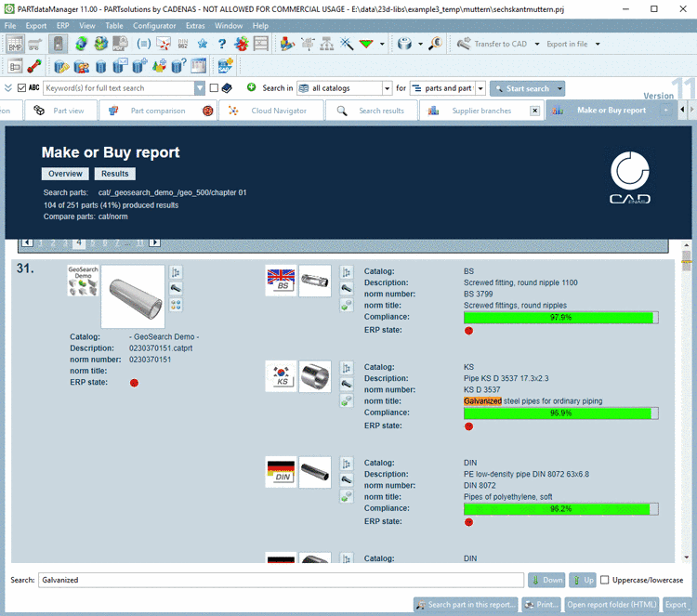Screen dimensions: 697x616
Task: Click the BMP image export icon
Action: pyautogui.click(x=15, y=44)
